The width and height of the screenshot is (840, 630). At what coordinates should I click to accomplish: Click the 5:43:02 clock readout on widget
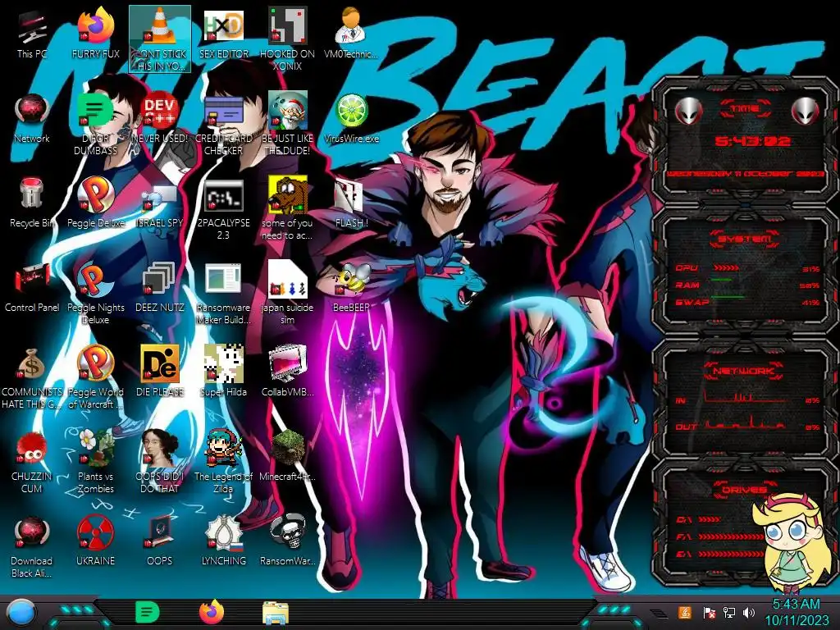point(753,141)
